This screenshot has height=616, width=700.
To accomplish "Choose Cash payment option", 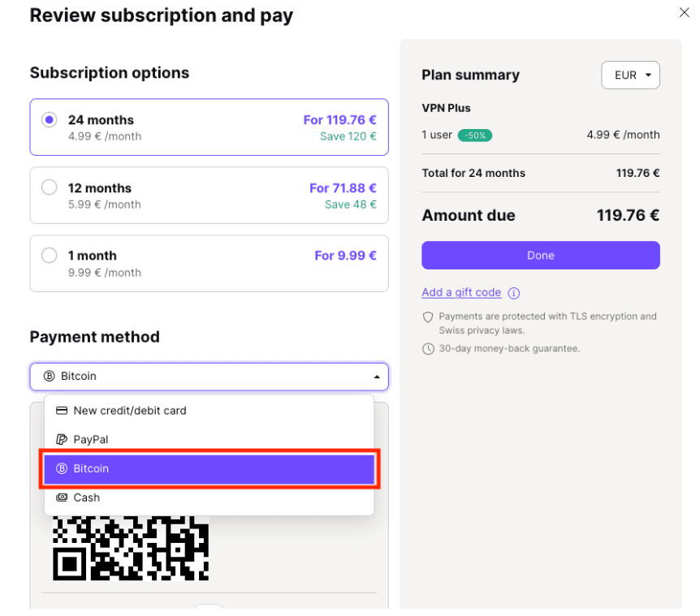I will click(x=209, y=498).
